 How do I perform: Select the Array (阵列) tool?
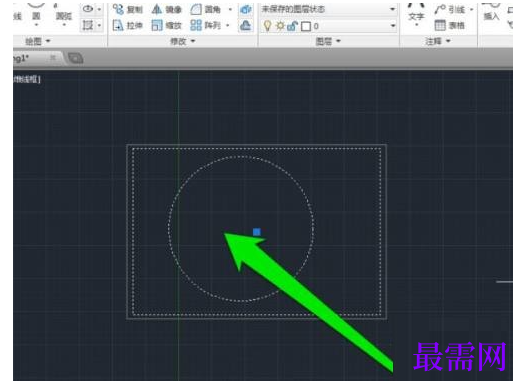(205, 25)
